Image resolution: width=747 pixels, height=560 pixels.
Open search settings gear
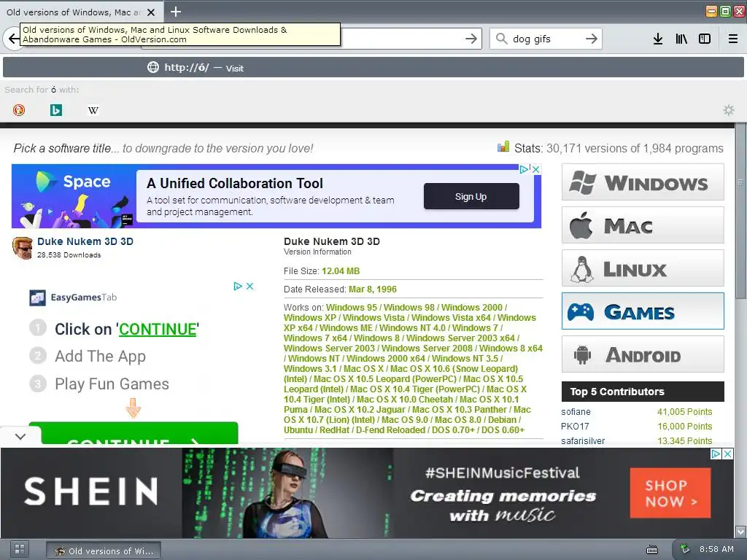tap(729, 111)
